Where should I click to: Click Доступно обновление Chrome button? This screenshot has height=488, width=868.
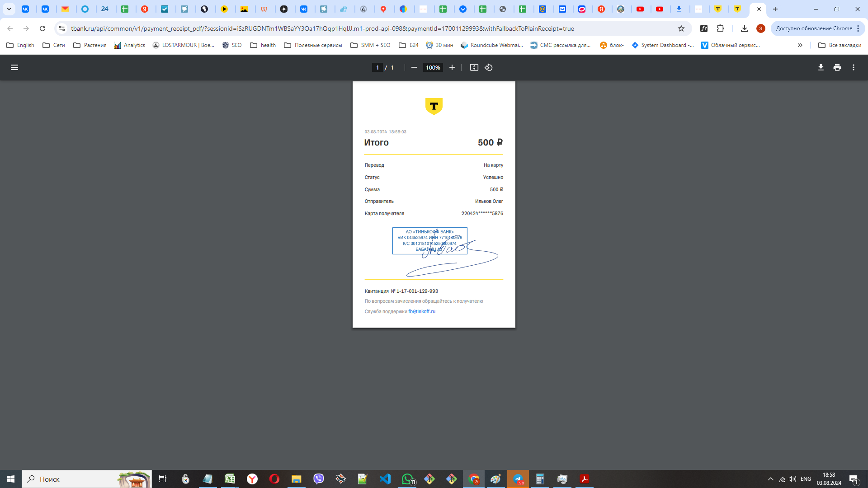point(814,28)
